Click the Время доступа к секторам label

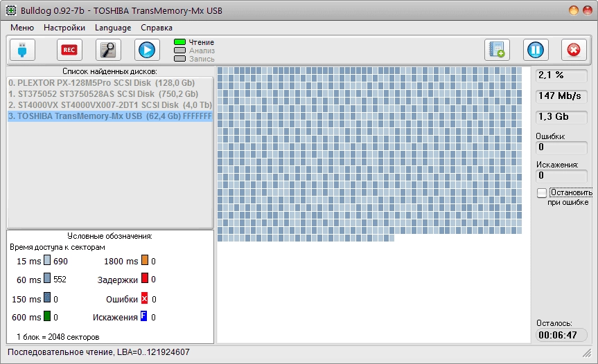coord(58,247)
